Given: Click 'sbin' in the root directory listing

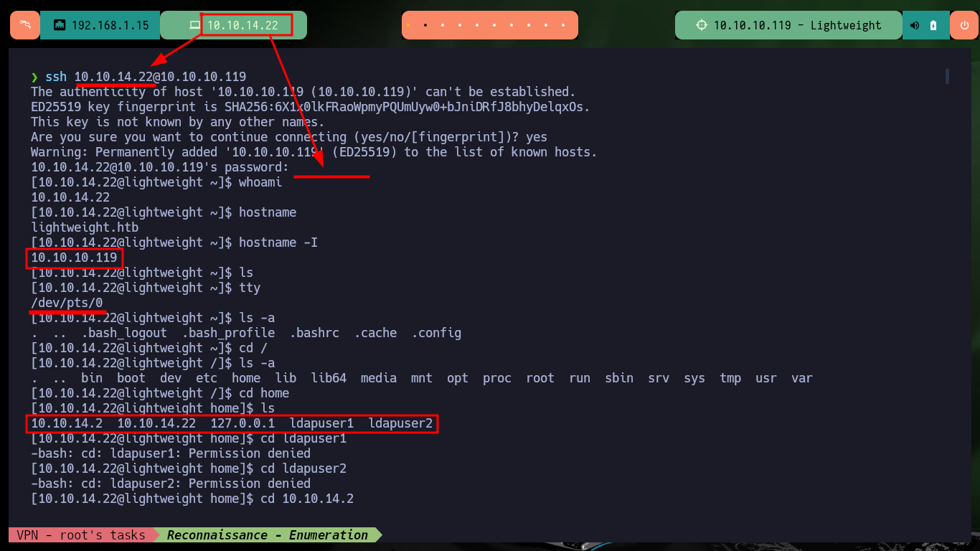Looking at the screenshot, I should pyautogui.click(x=619, y=378).
